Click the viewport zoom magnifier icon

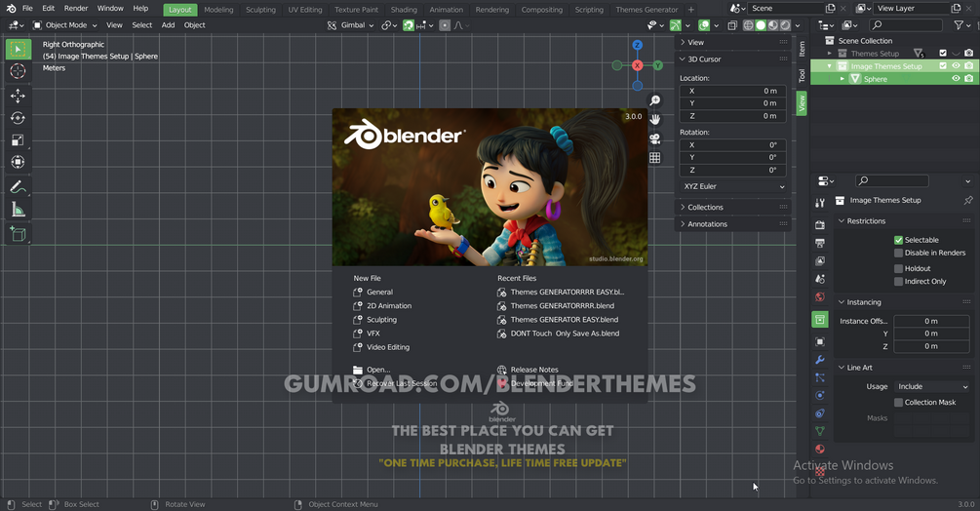(654, 100)
